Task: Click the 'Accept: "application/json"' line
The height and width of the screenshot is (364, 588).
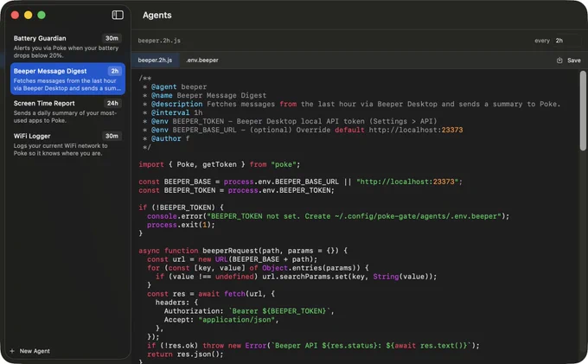Action: point(221,319)
